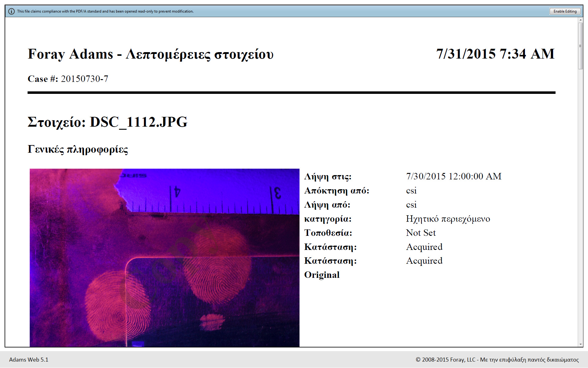Viewport: 588px width, 368px height.
Task: Click the case number 20150730-7
Action: tap(84, 79)
